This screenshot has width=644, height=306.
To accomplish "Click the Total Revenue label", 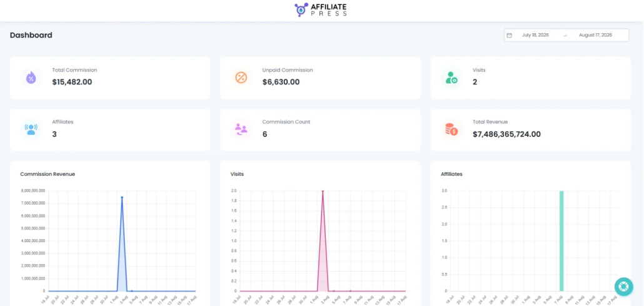I will point(490,122).
